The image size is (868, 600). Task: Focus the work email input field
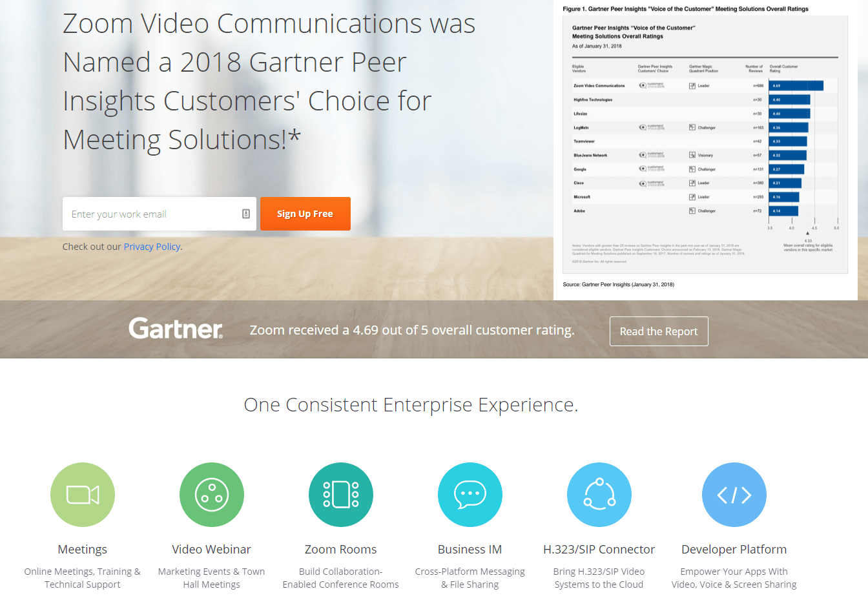click(x=160, y=214)
